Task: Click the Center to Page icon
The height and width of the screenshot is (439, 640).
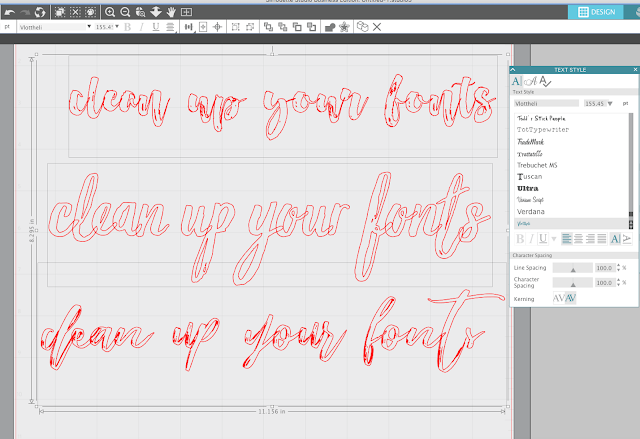Action: point(203,27)
